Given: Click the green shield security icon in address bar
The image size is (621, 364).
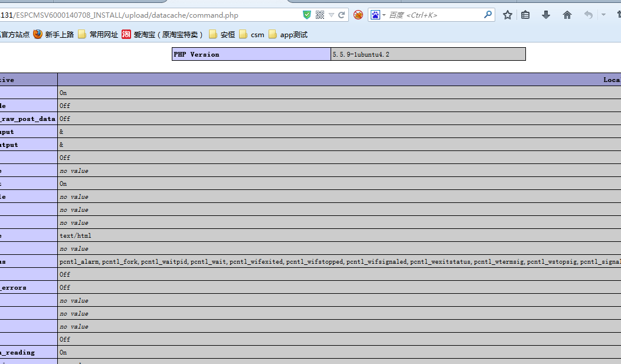Looking at the screenshot, I should pyautogui.click(x=307, y=15).
